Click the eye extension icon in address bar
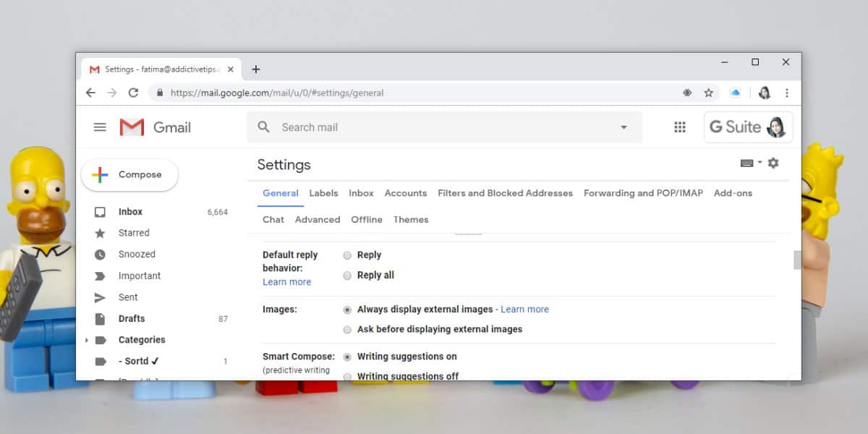Screen dimensions: 868x434 coord(687,93)
